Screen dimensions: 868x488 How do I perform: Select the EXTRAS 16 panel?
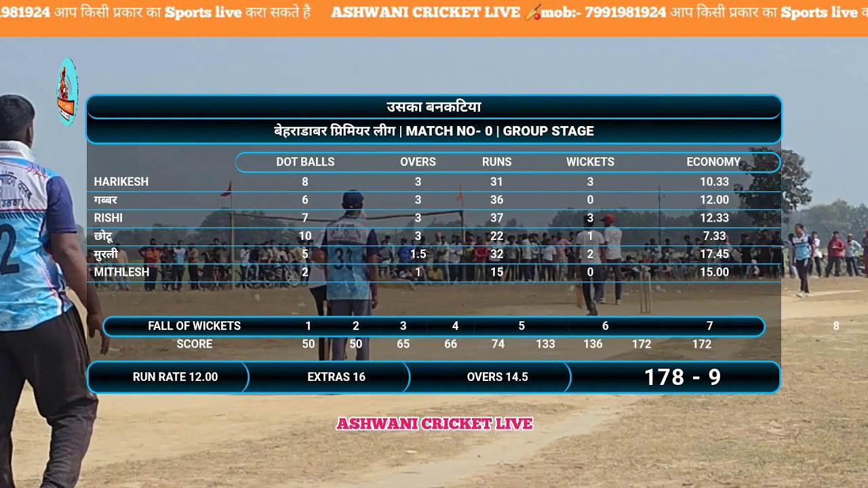[x=330, y=377]
